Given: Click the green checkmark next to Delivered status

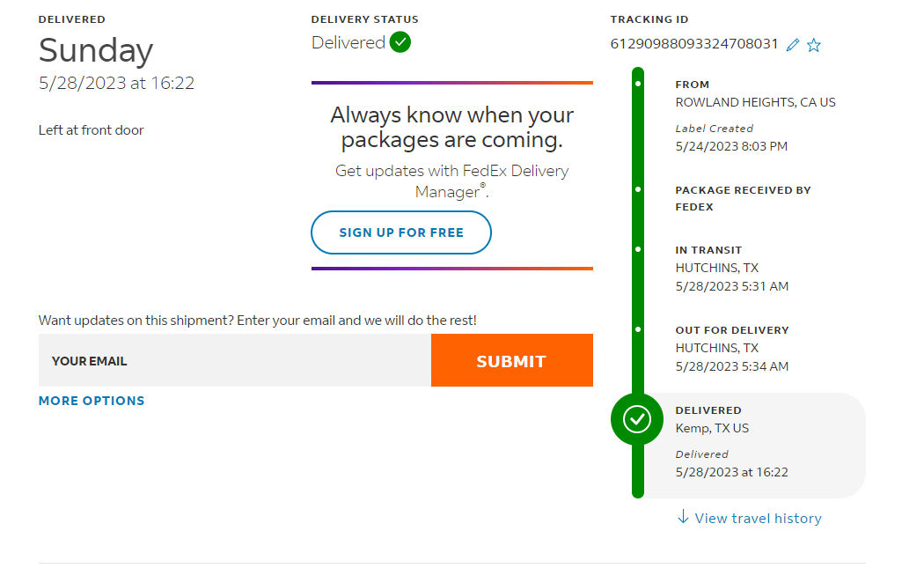Looking at the screenshot, I should pyautogui.click(x=400, y=42).
